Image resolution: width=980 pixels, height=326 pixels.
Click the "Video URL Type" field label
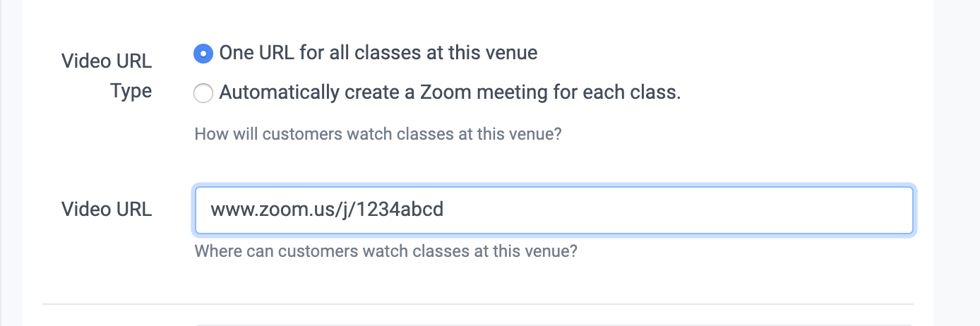click(107, 76)
